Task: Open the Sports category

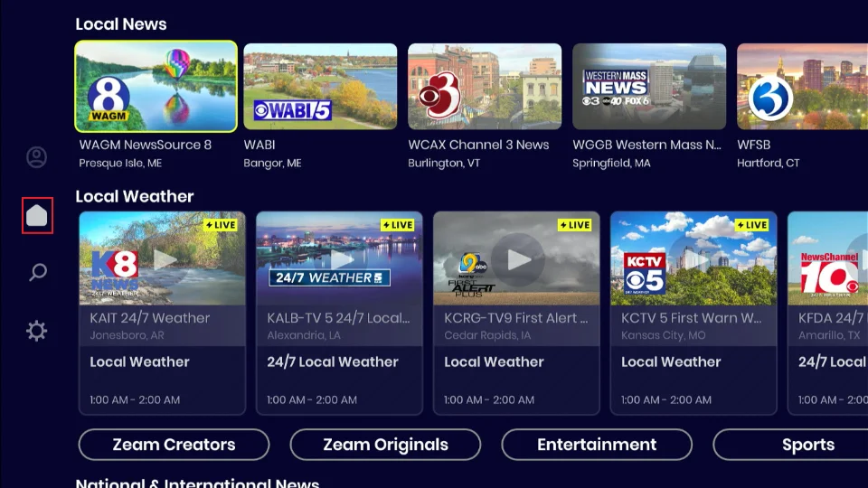Action: [x=790, y=445]
